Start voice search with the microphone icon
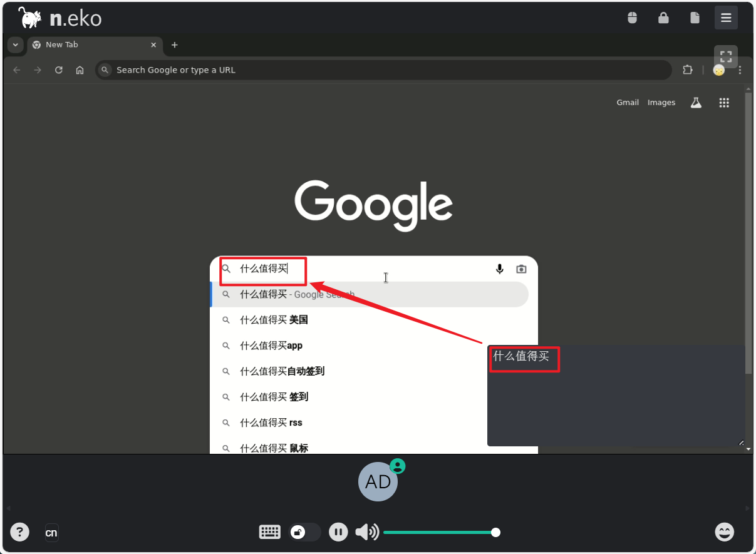The image size is (756, 554). point(499,269)
